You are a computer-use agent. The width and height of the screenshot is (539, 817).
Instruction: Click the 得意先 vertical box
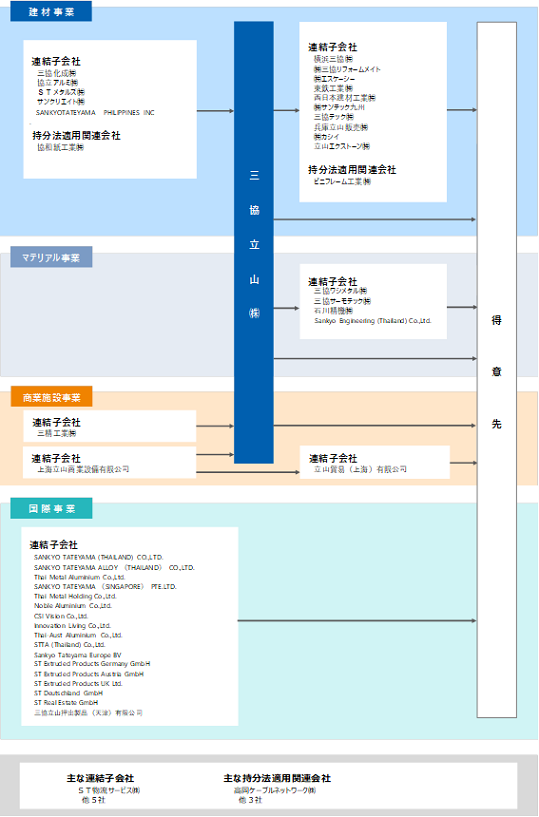pos(497,370)
